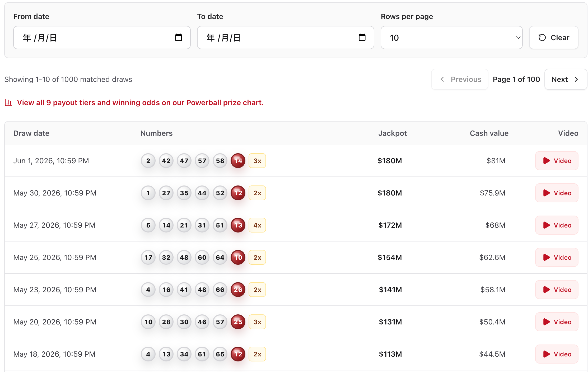Select the 'Jun 1, 2026, 10:59 PM' date cell

point(51,161)
